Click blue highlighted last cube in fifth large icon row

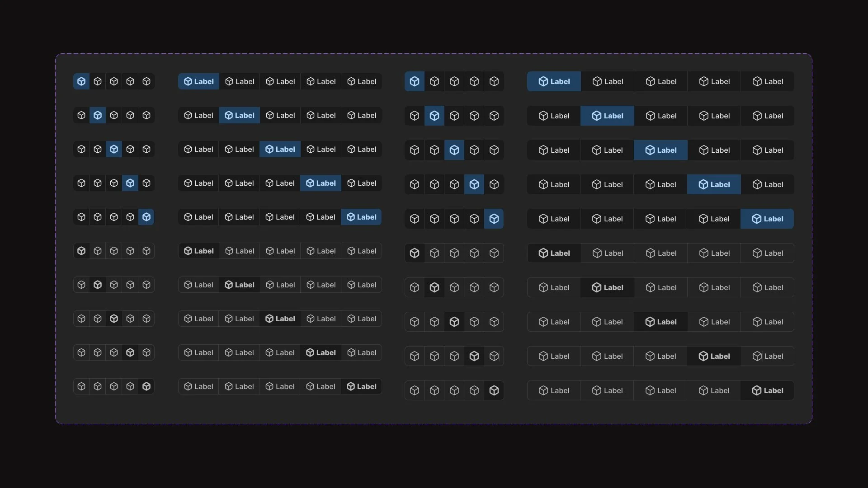pyautogui.click(x=494, y=219)
